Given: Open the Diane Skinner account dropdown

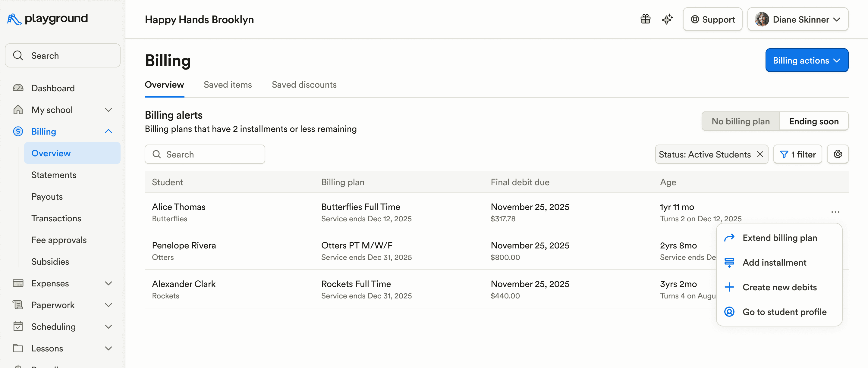Looking at the screenshot, I should [x=798, y=19].
